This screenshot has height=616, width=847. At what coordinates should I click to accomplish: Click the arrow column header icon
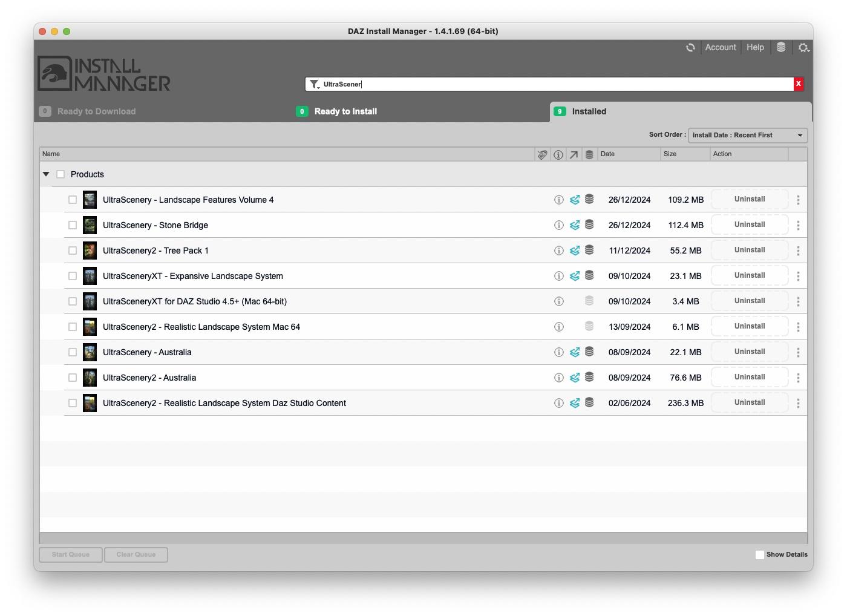tap(574, 155)
